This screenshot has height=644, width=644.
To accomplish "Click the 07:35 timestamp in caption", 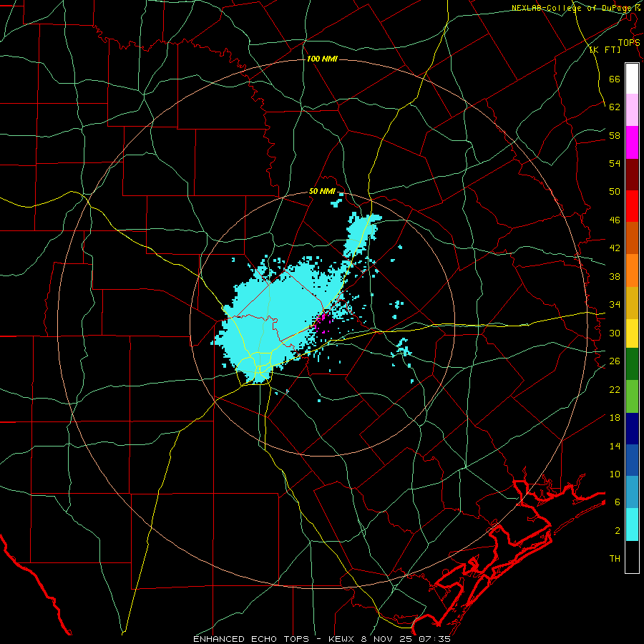I will pos(434,639).
